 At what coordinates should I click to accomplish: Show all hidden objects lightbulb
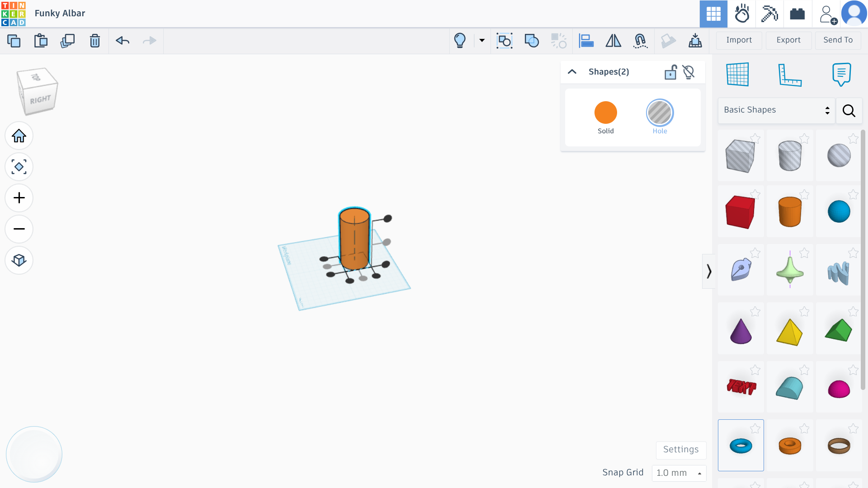460,41
